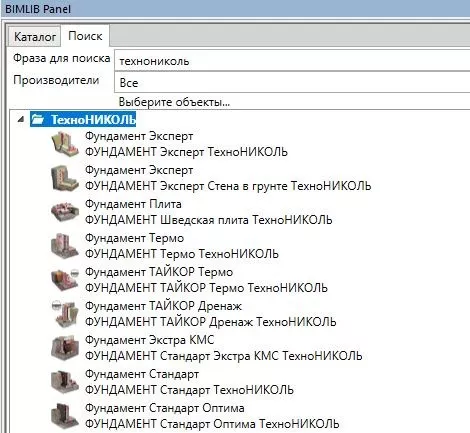
Task: Click thumbnail of ФУНДАМЕНТ Эксперт ТехноНИКОЛЬ
Action: (x=65, y=144)
